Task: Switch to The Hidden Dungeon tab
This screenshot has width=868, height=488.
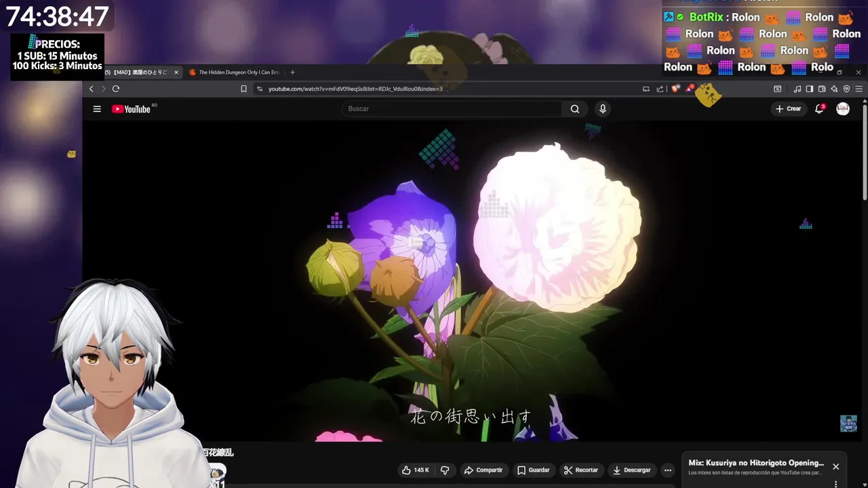Action: coord(235,73)
